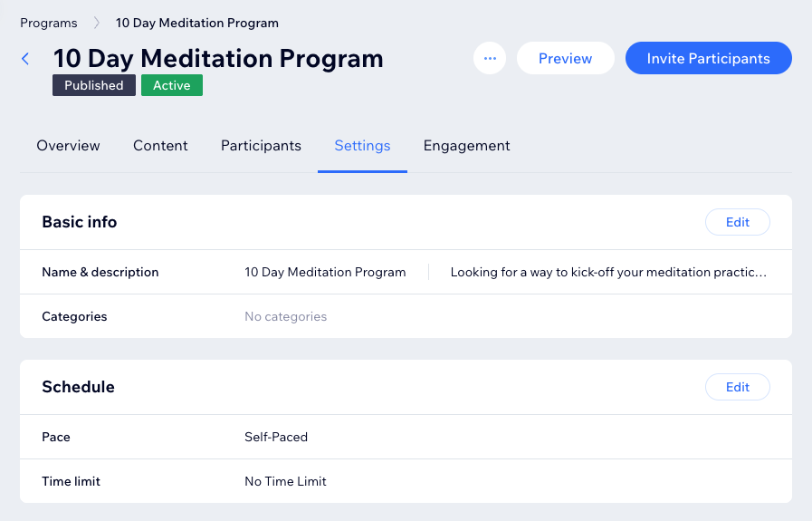812x521 pixels.
Task: Edit the Schedule section
Action: pyautogui.click(x=737, y=387)
